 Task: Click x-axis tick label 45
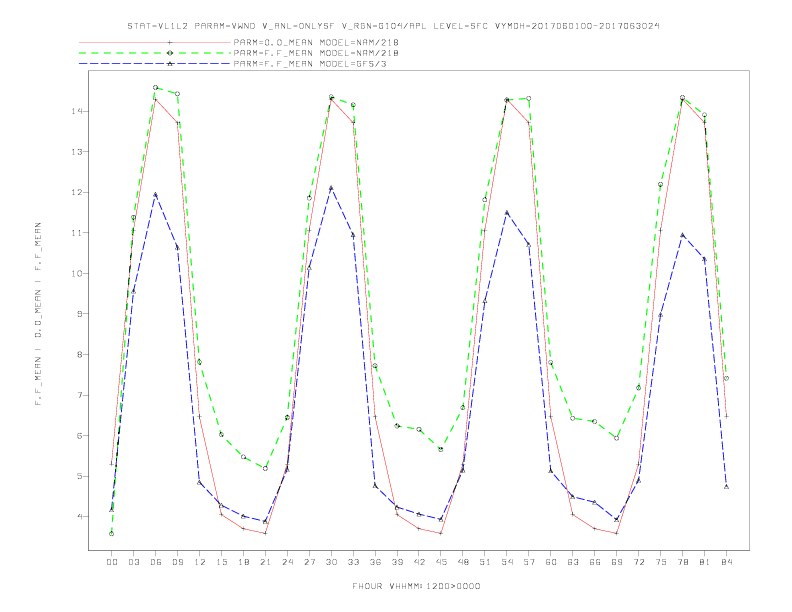click(441, 562)
